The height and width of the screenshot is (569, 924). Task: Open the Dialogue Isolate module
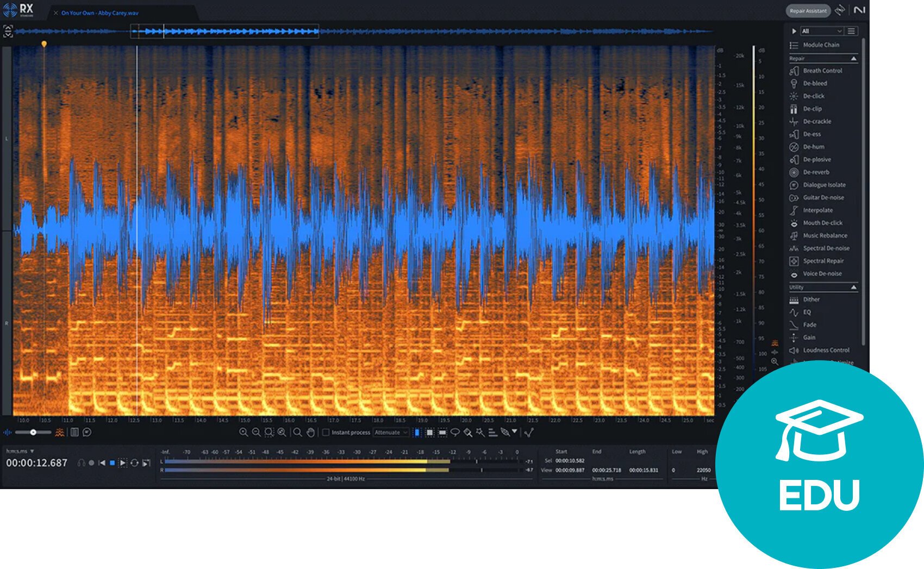pos(823,185)
